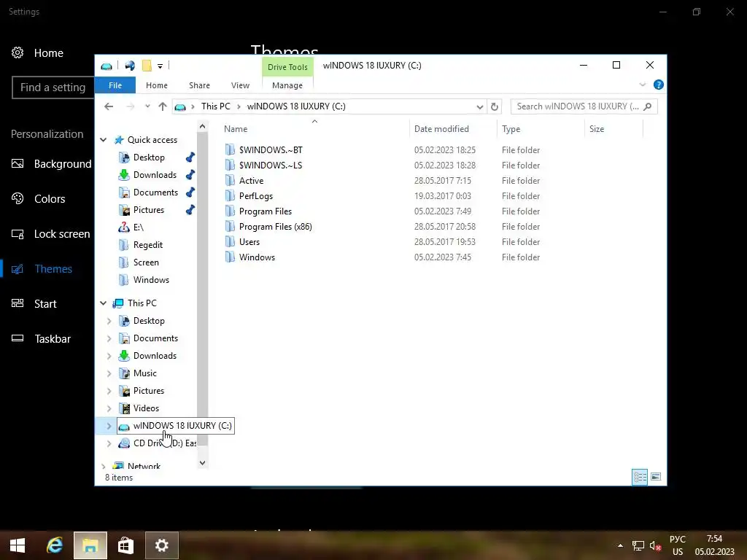Screen dimensions: 747x560
Task: Switch to Details view icon in status bar
Action: (640, 477)
